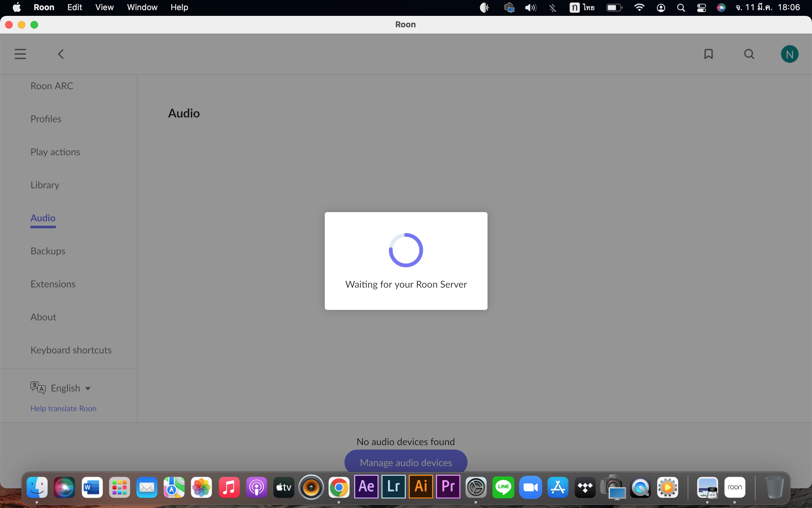Viewport: 812px width, 508px height.
Task: Expand the English language dropdown
Action: pos(70,388)
